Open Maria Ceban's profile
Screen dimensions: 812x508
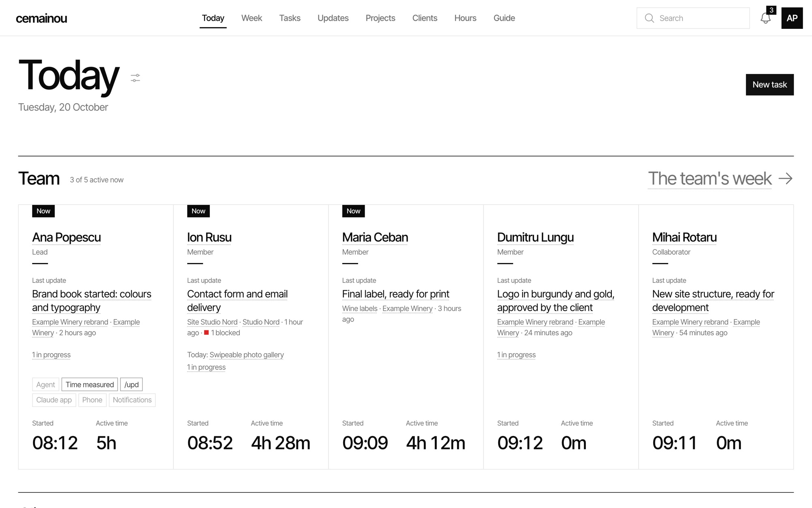pyautogui.click(x=375, y=237)
